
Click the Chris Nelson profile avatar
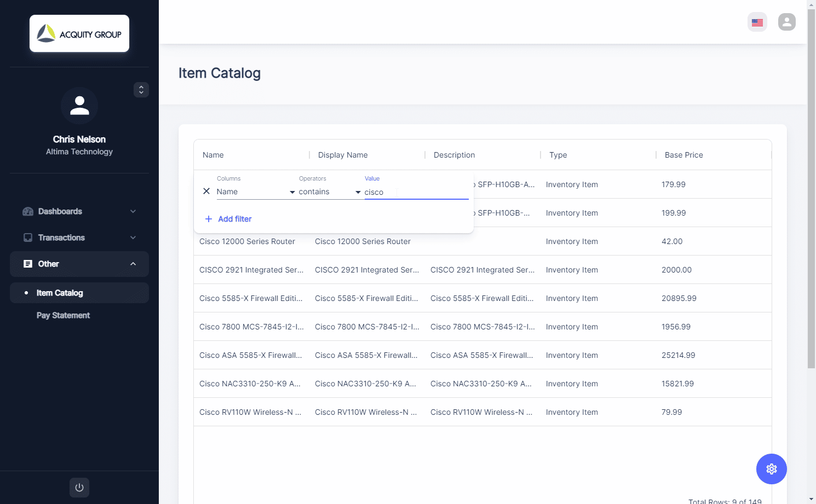click(79, 106)
